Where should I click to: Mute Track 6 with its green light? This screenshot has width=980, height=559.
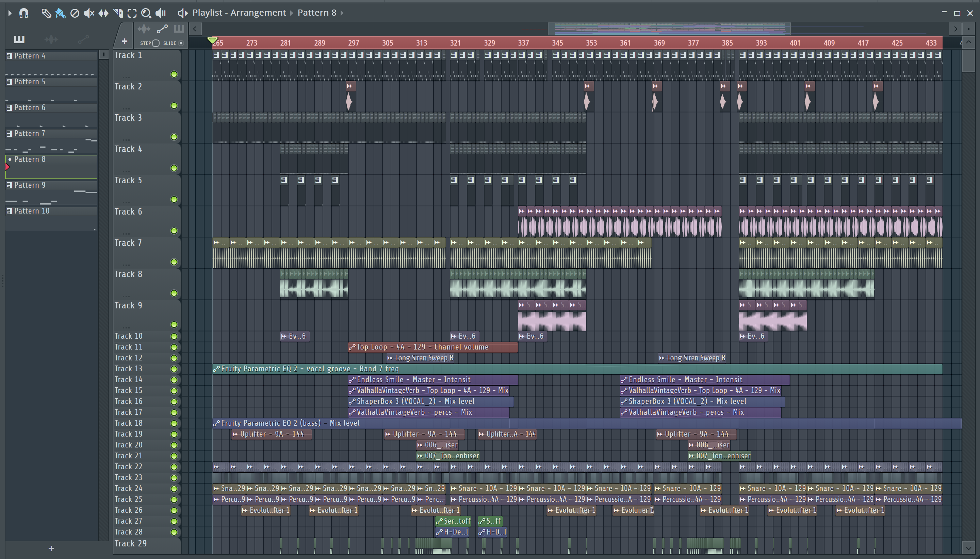(174, 231)
